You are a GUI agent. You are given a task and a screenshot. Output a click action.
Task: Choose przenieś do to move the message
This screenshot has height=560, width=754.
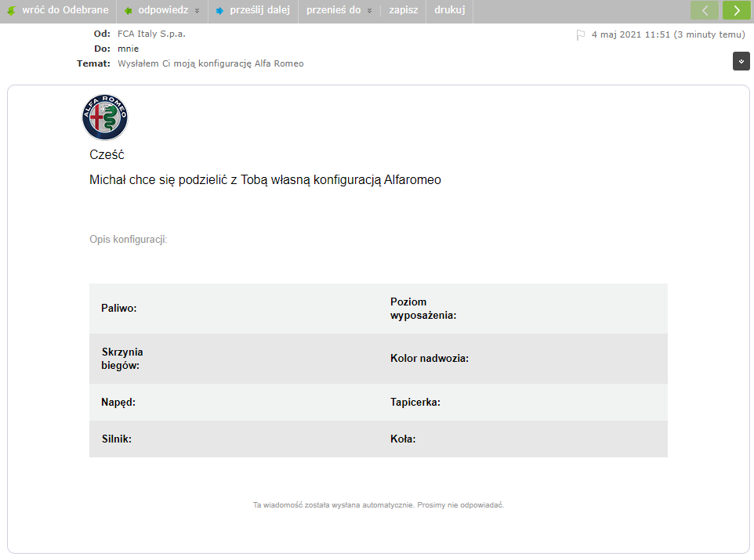334,10
